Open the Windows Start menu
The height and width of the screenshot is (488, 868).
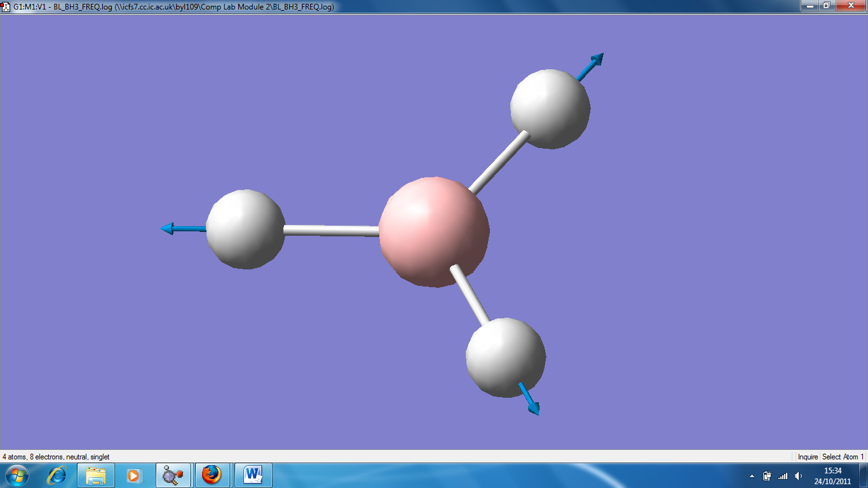17,475
